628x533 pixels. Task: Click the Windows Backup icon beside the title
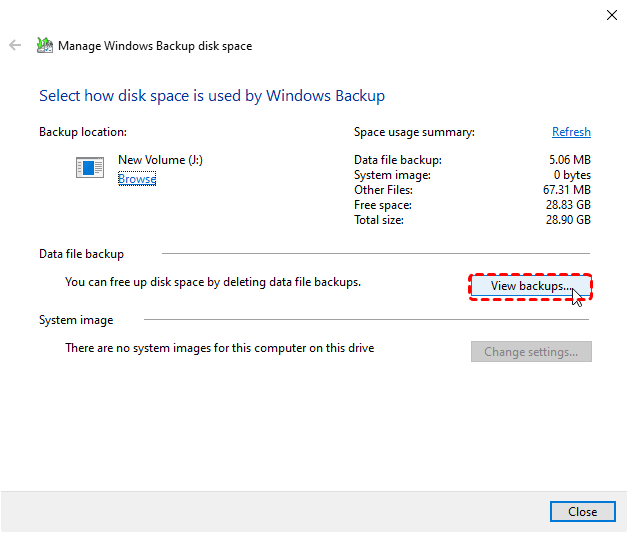click(x=45, y=46)
